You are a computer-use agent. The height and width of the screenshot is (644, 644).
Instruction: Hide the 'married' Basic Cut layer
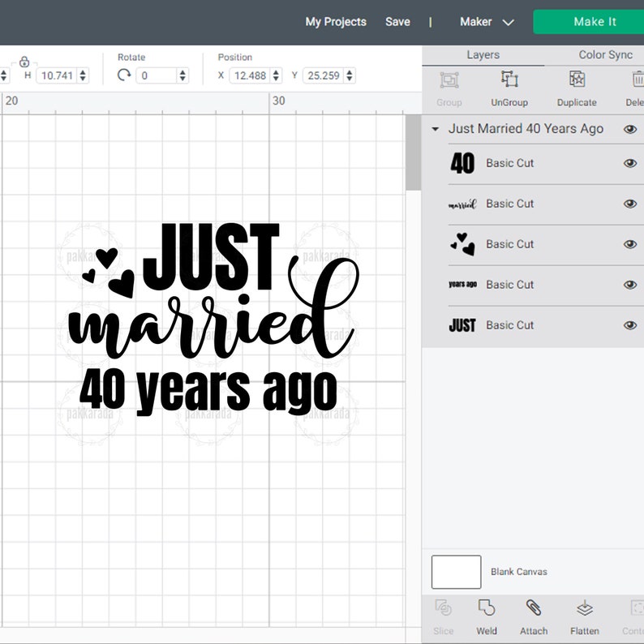coord(630,204)
